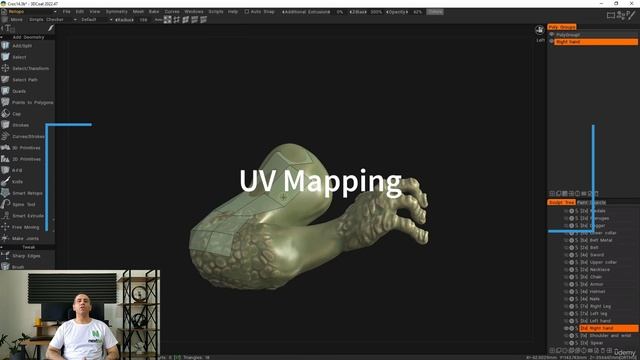
Task: Click the third icon after the Radius value
Action: (185, 20)
